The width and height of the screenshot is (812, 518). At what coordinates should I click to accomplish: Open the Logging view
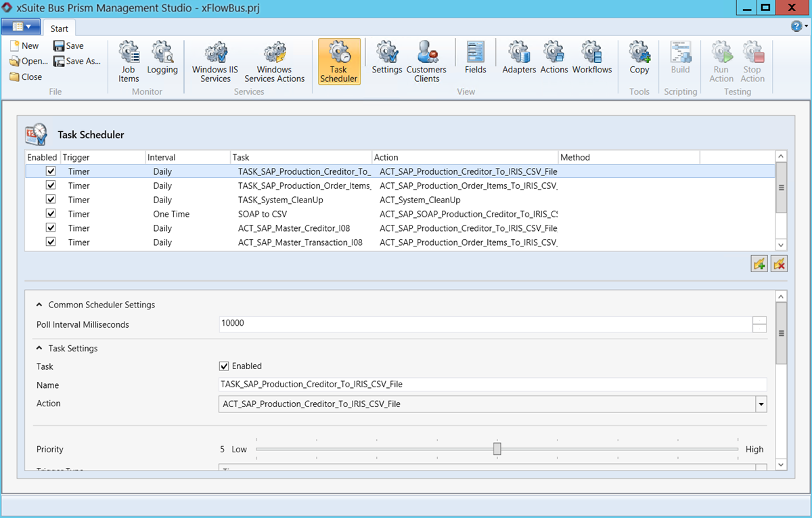[x=162, y=61]
